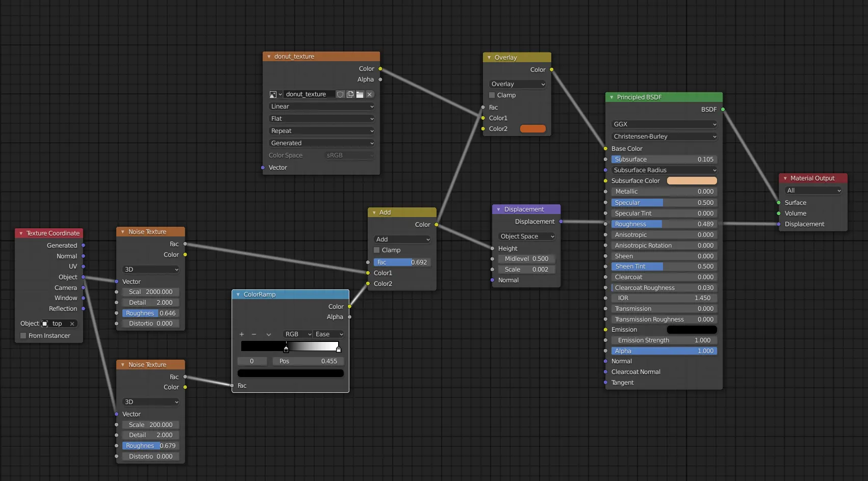Click the Subsurface Color swatch
This screenshot has width=868, height=481.
pyautogui.click(x=692, y=181)
